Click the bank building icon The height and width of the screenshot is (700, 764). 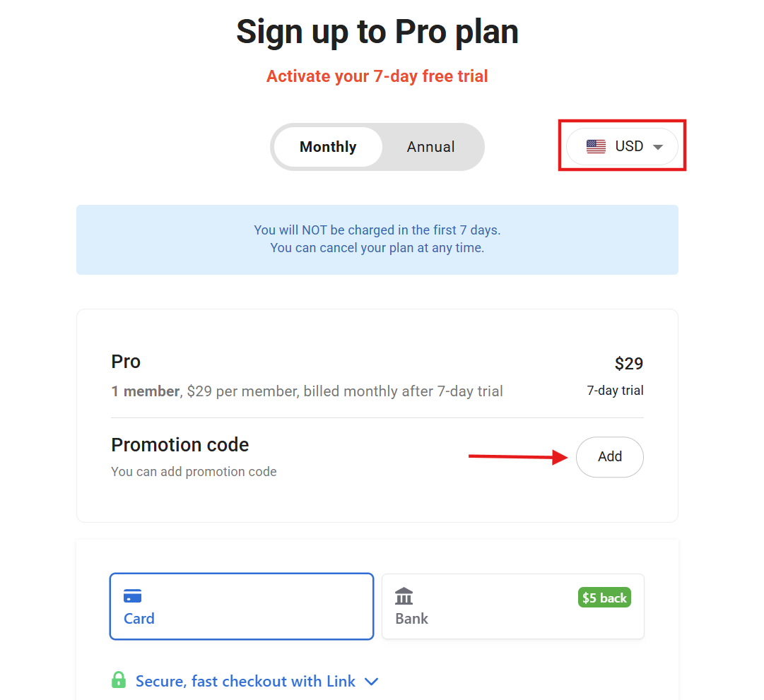tap(404, 596)
